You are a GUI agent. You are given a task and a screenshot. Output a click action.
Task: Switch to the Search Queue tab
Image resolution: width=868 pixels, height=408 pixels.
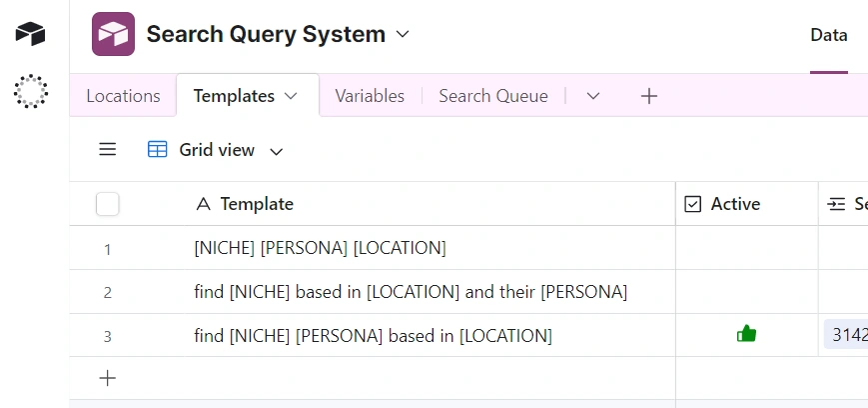493,96
